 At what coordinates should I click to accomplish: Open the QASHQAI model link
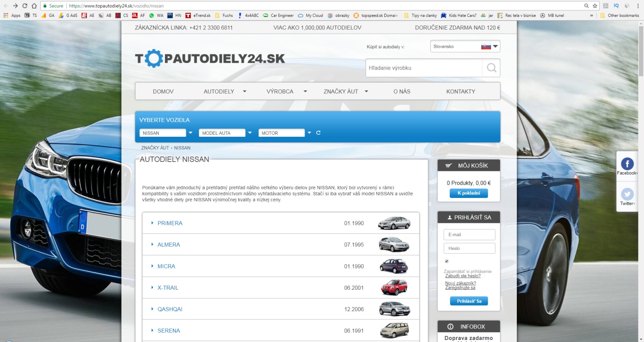[x=170, y=309]
